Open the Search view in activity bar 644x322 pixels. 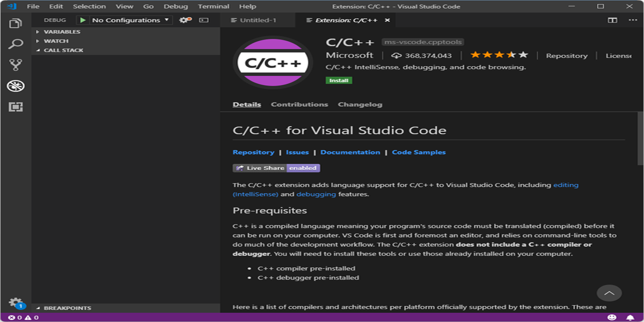(x=16, y=45)
